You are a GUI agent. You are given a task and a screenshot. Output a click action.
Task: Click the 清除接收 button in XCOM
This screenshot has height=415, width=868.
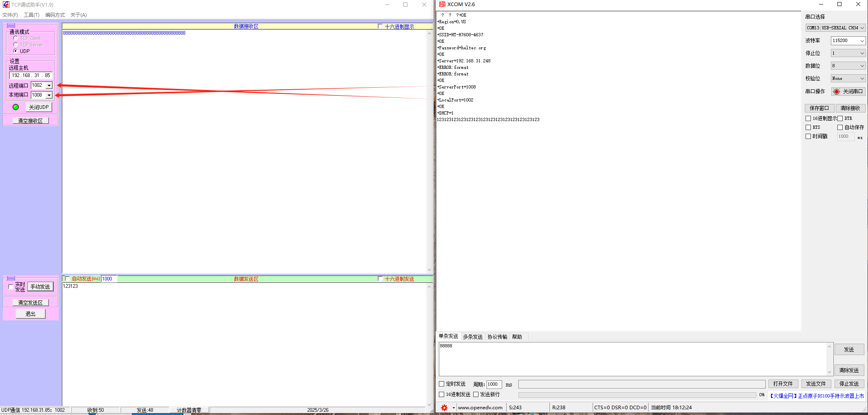[850, 108]
